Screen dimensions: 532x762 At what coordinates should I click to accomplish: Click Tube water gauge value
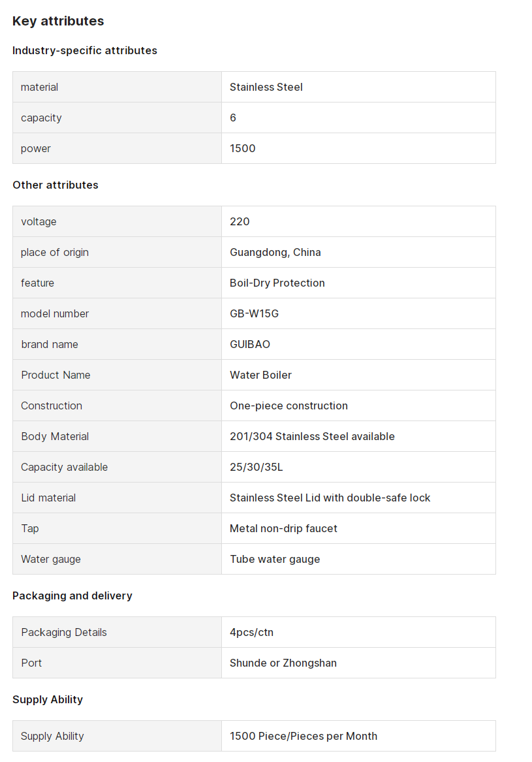pos(275,559)
